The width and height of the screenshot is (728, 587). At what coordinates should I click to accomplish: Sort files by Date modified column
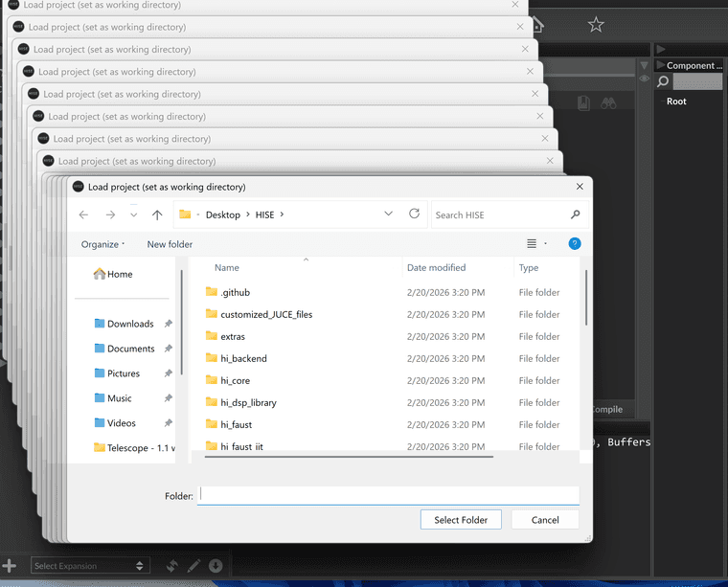[x=436, y=268]
